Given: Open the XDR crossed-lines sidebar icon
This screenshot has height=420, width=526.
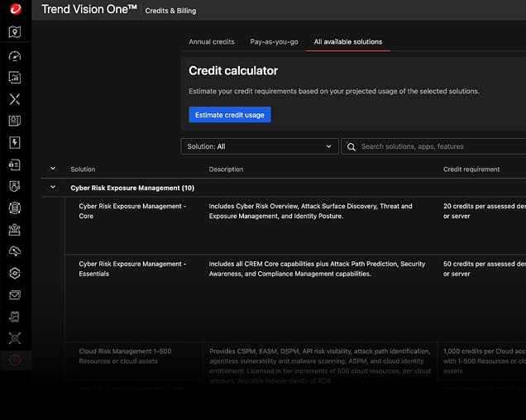Looking at the screenshot, I should pos(14,99).
